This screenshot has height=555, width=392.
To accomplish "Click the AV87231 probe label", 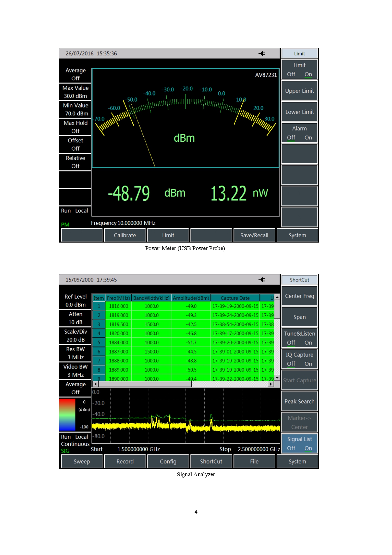I will coord(266,75).
